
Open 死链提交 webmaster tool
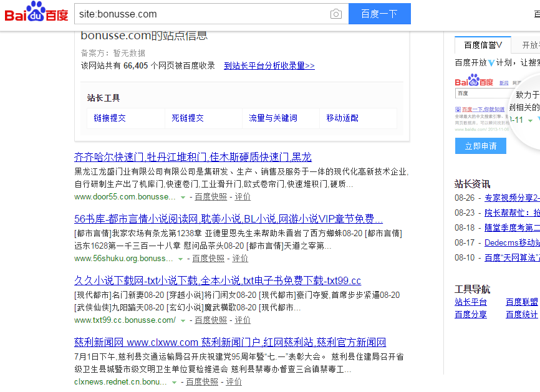point(188,118)
